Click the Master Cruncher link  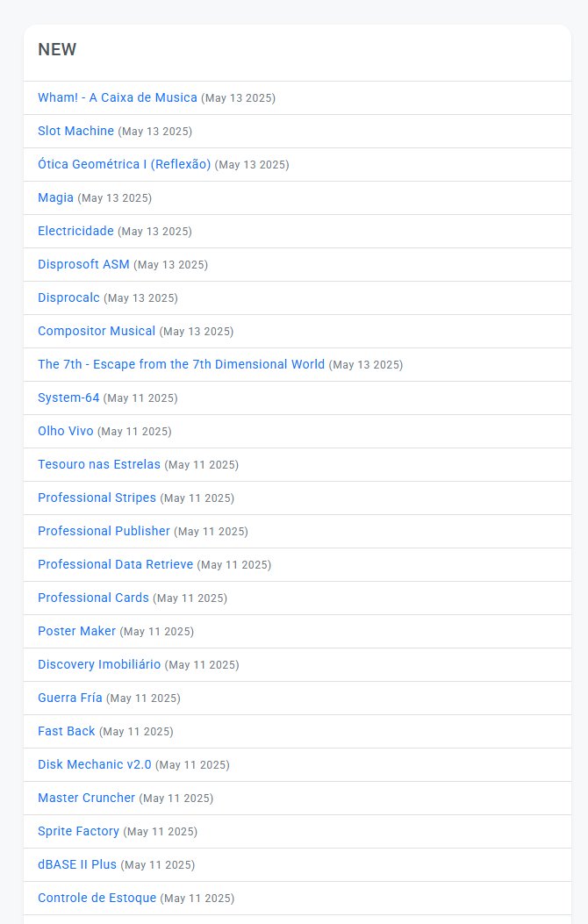point(87,798)
